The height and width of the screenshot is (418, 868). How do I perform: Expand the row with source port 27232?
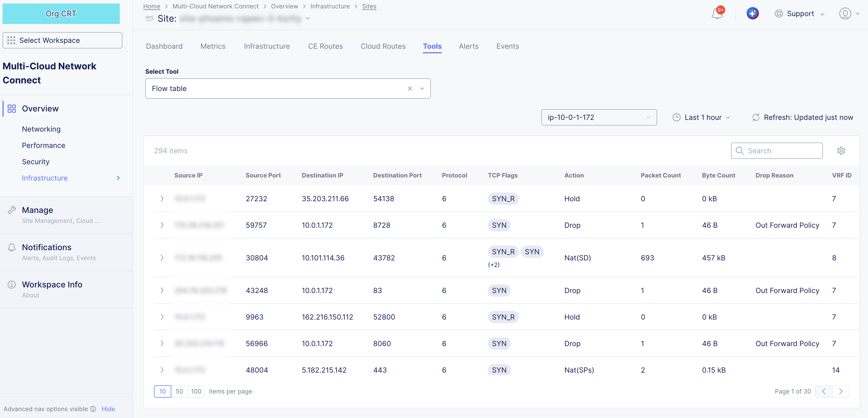pyautogui.click(x=162, y=199)
